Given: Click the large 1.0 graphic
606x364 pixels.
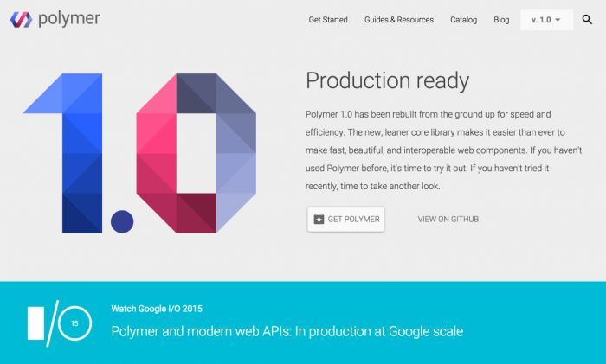Looking at the screenshot, I should (139, 153).
